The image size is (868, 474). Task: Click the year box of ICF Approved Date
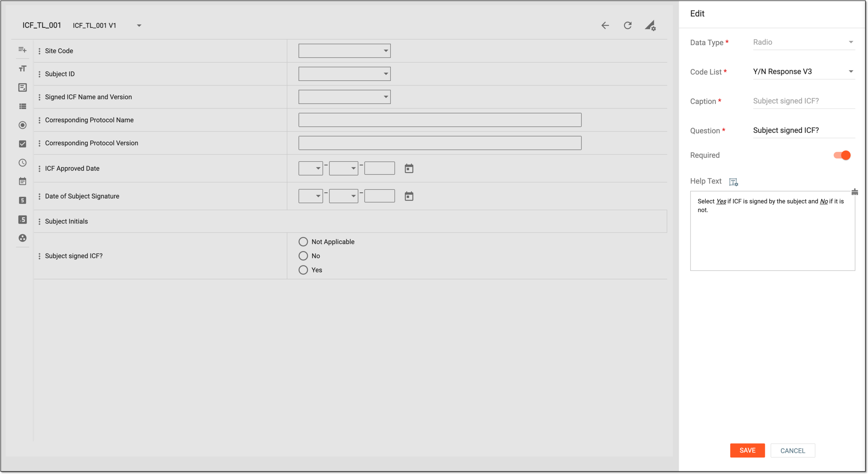(379, 168)
